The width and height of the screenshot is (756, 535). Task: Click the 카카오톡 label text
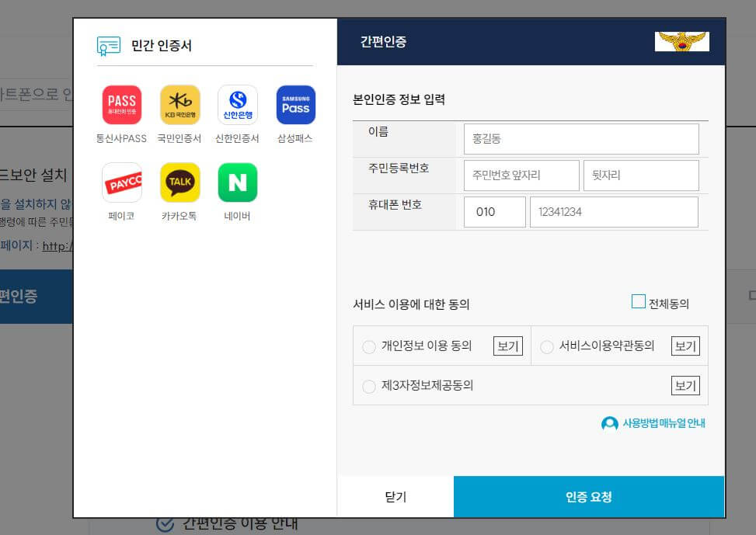coord(179,216)
